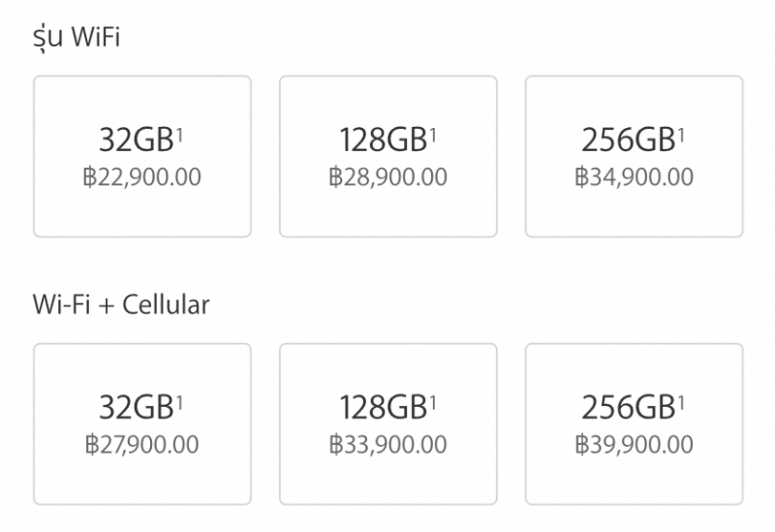Click the ฿27,900.00 price label
This screenshot has height=532, width=775.
(x=142, y=445)
